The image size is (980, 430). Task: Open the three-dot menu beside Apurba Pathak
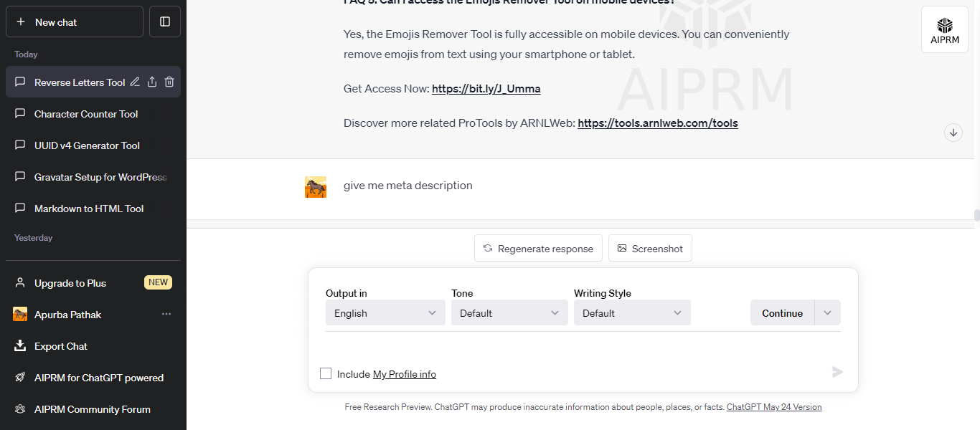[x=166, y=315]
